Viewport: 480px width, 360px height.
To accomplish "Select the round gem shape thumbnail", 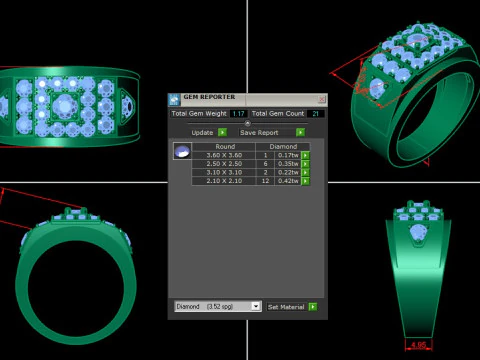I will (x=182, y=151).
